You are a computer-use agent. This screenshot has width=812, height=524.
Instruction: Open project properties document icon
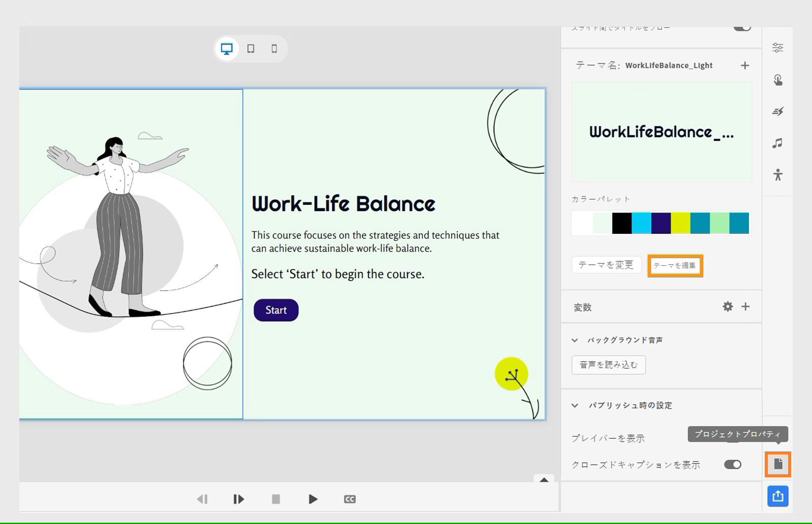778,464
